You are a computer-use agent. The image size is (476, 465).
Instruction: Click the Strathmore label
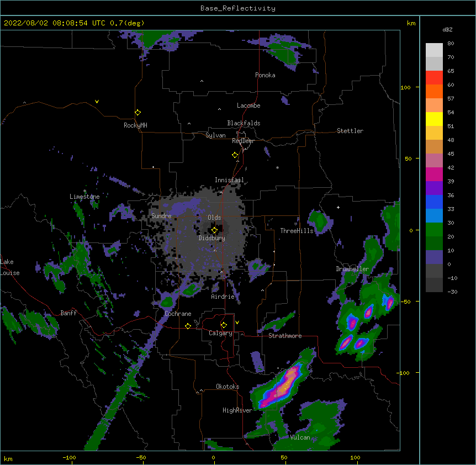click(285, 336)
